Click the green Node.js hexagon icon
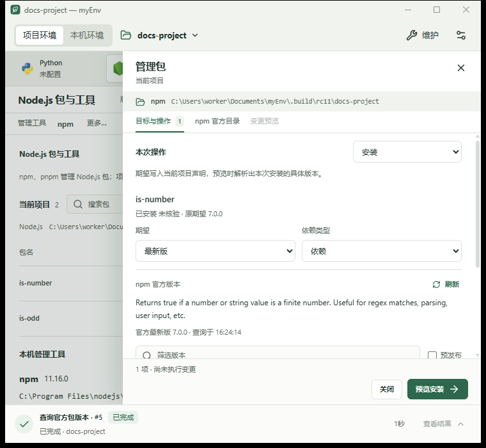Viewport: 486px width, 448px height. 118,68
